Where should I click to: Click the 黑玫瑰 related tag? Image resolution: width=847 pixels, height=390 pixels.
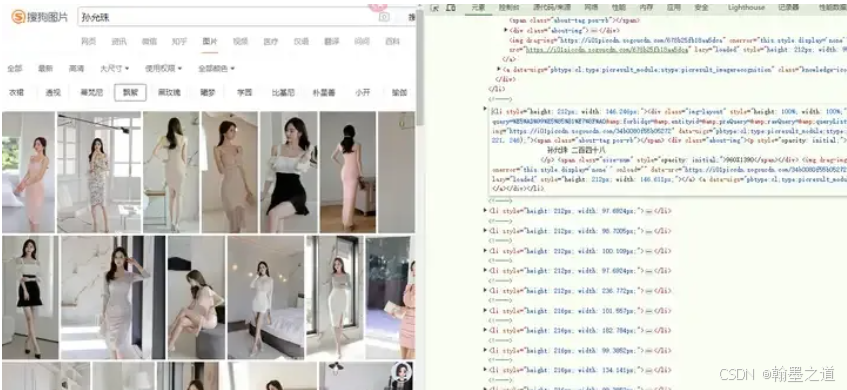click(169, 92)
